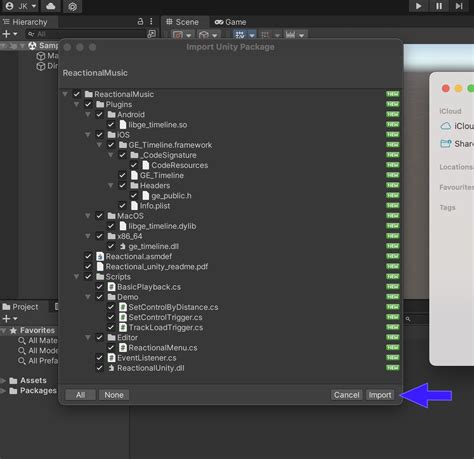Select SetControlByDistance.cs script icon
The image size is (474, 459).
123,307
